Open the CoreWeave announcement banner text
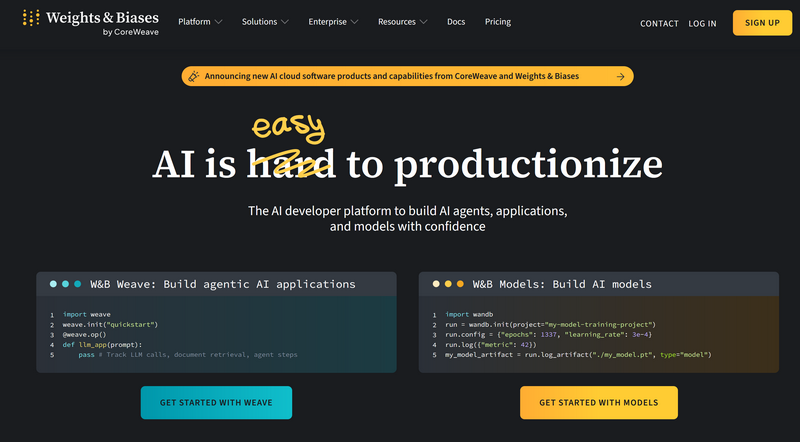800x442 pixels. pyautogui.click(x=391, y=77)
